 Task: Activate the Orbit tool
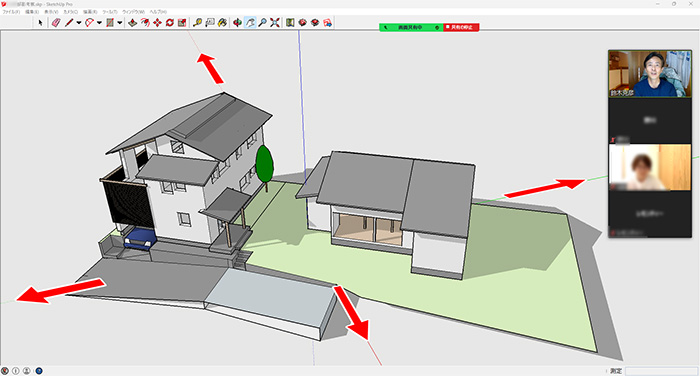[x=238, y=22]
